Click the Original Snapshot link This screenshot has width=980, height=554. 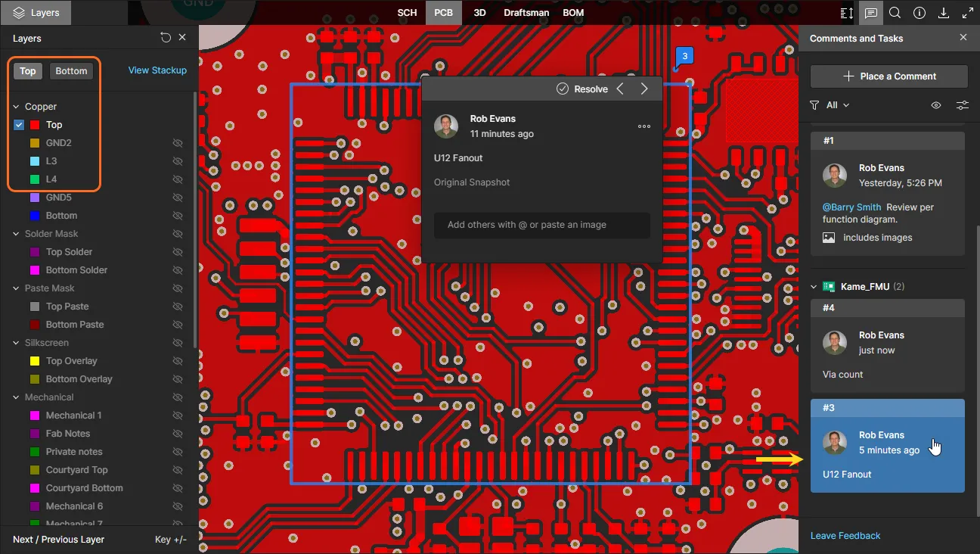(x=472, y=182)
